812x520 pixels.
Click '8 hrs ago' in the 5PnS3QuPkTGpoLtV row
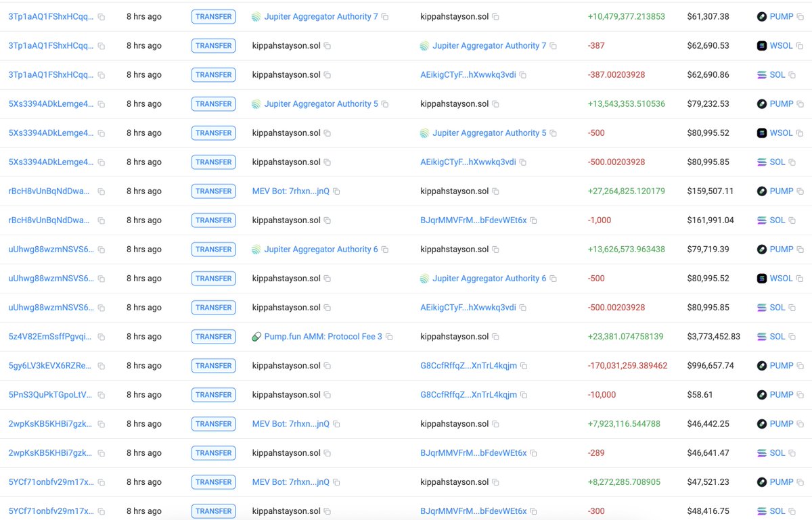pyautogui.click(x=144, y=395)
